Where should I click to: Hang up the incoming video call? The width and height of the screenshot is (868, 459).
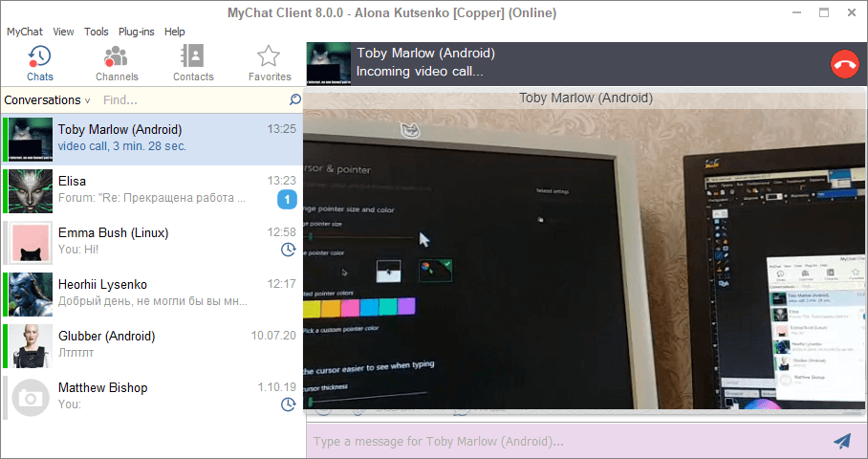point(845,64)
